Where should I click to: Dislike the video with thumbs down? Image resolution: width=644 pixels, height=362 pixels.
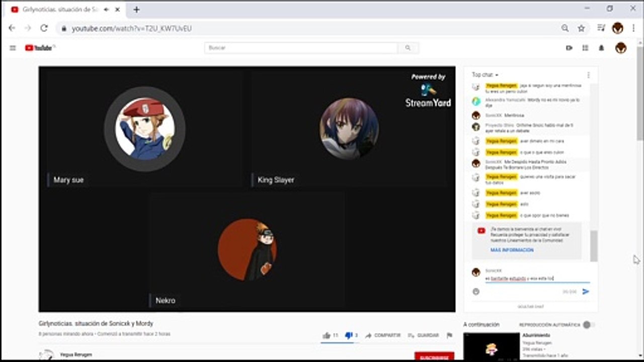[x=349, y=335]
